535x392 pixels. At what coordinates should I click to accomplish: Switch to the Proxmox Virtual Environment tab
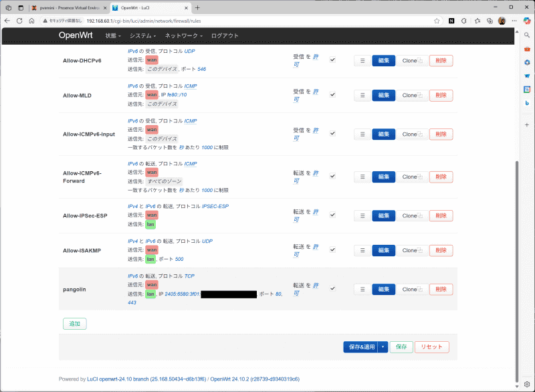tap(70, 8)
